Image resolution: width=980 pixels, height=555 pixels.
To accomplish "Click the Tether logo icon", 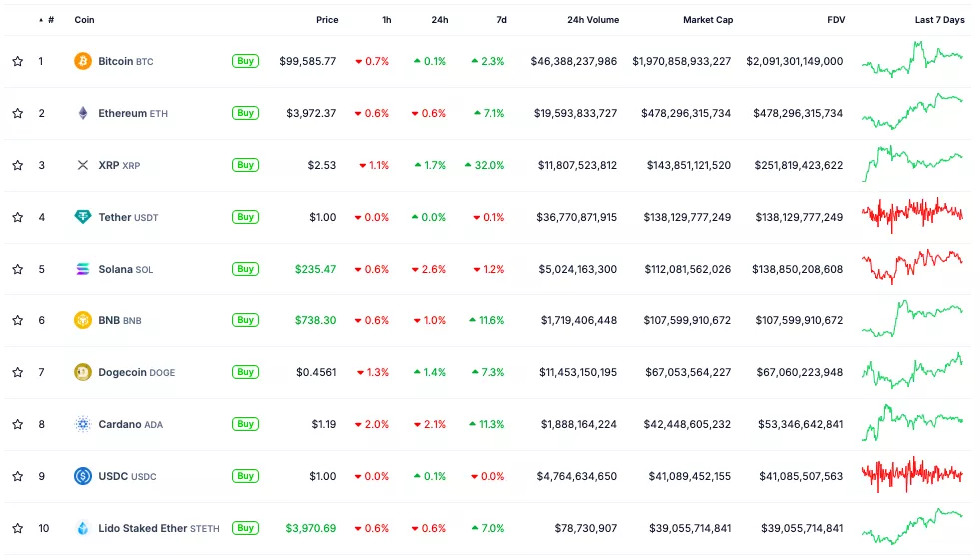I will [x=83, y=217].
